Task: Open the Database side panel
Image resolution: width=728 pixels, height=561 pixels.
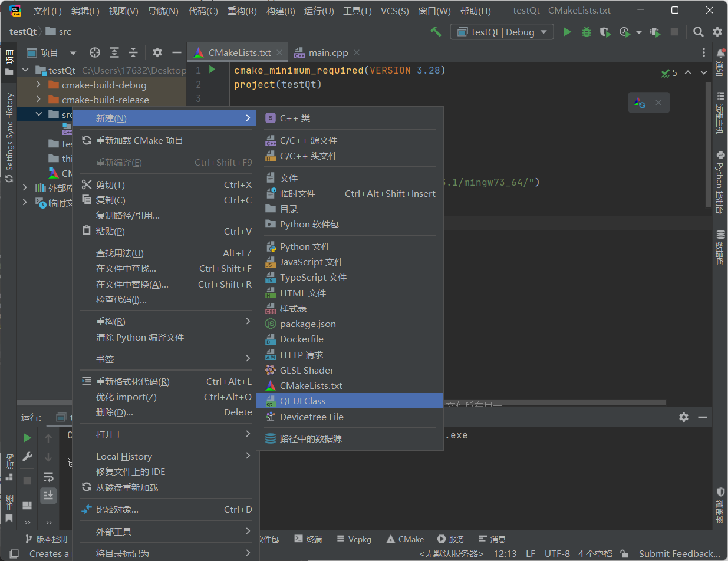Action: point(720,247)
